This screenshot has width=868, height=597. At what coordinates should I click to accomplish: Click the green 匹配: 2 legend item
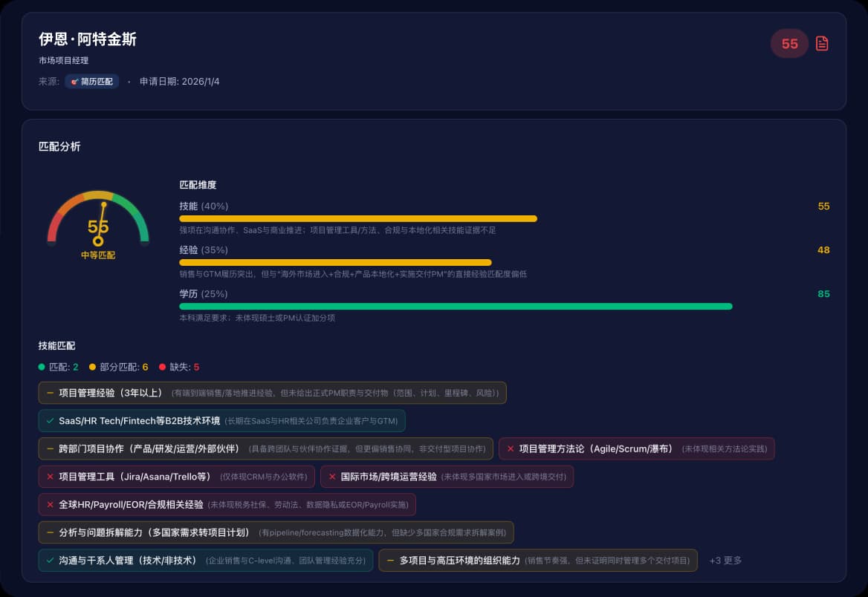click(59, 367)
